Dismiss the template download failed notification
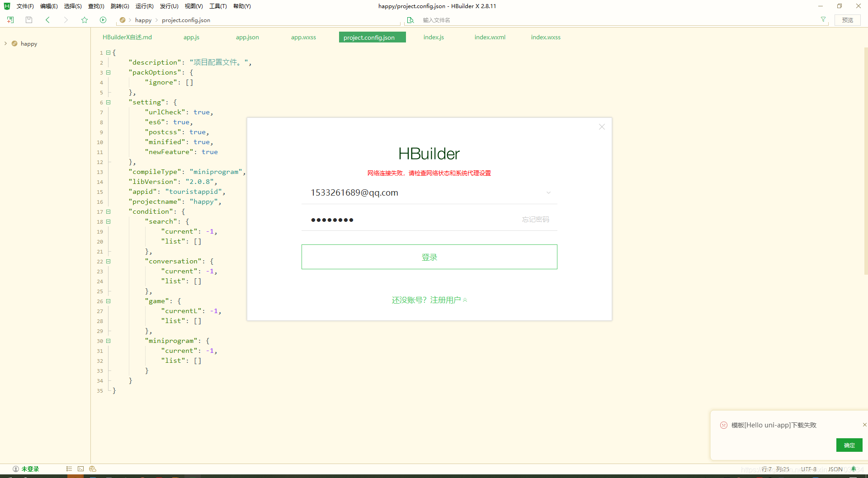This screenshot has height=478, width=868. 864,425
